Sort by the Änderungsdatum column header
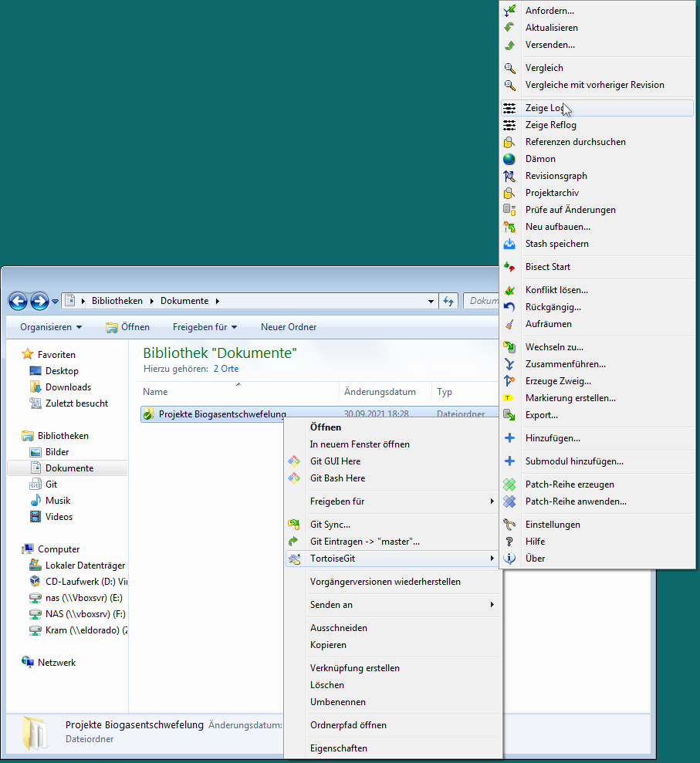Image resolution: width=700 pixels, height=763 pixels. (385, 392)
